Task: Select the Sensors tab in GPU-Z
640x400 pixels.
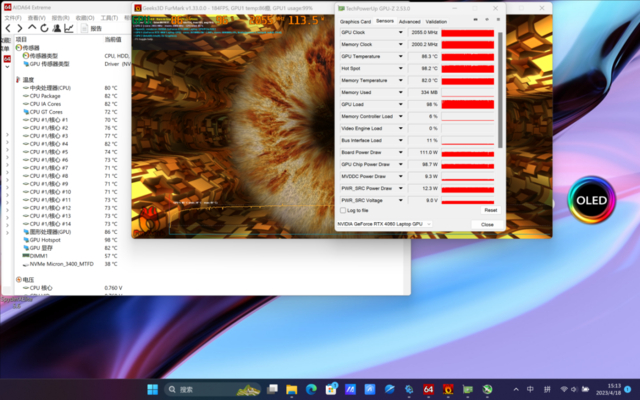Action: tap(385, 21)
